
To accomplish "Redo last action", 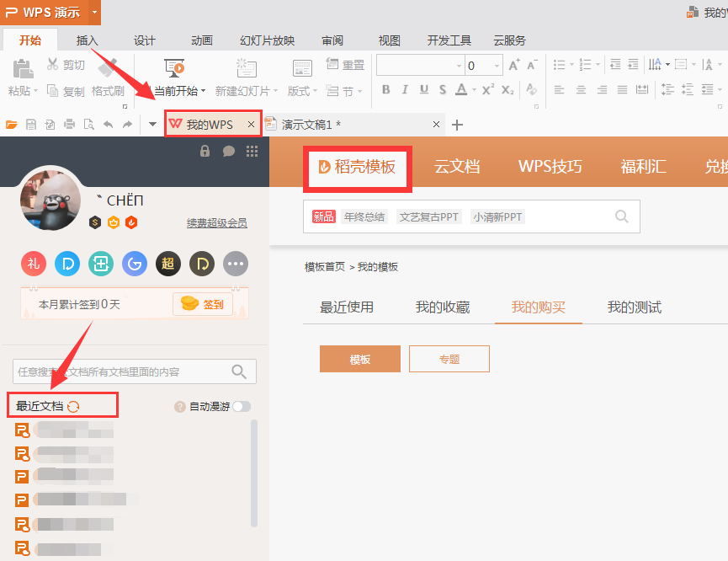I will 127,125.
